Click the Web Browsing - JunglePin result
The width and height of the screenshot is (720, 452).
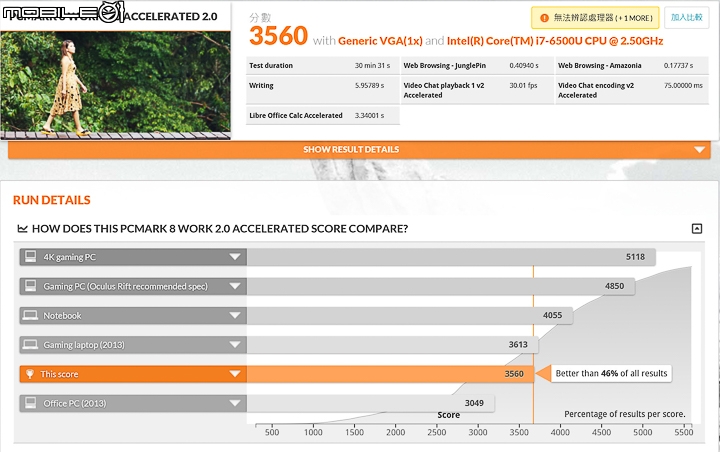477,66
